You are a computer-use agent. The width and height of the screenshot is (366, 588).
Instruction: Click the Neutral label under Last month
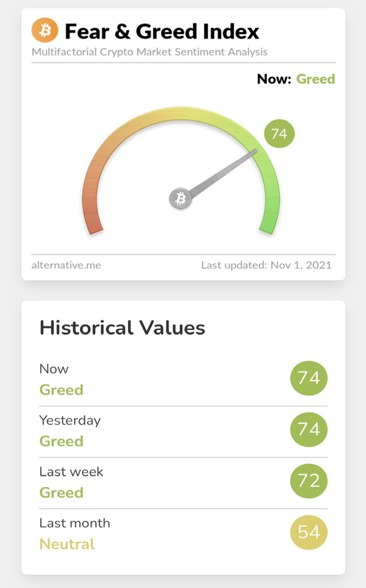tap(67, 544)
